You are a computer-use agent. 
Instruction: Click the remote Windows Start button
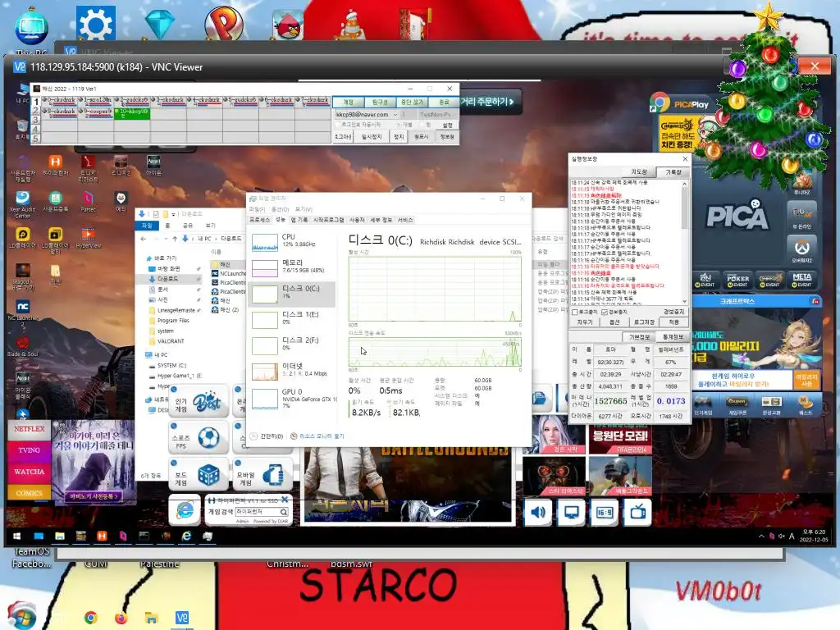[x=16, y=536]
